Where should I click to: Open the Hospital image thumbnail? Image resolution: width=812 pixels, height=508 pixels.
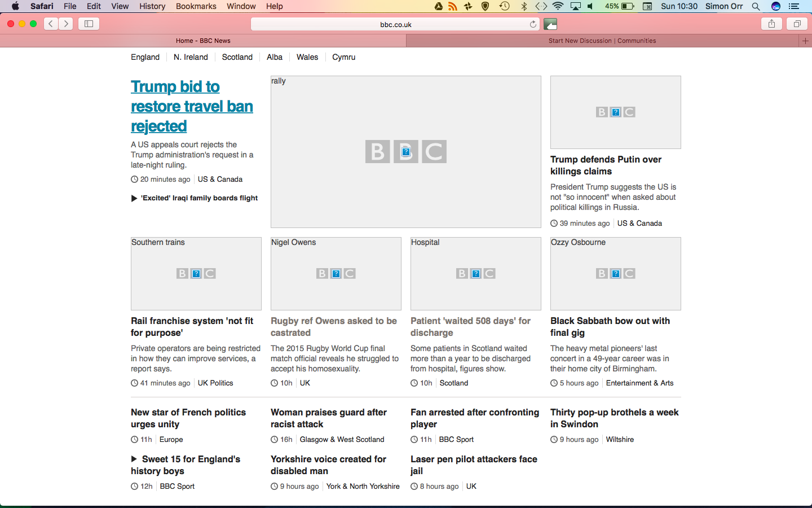tap(476, 274)
